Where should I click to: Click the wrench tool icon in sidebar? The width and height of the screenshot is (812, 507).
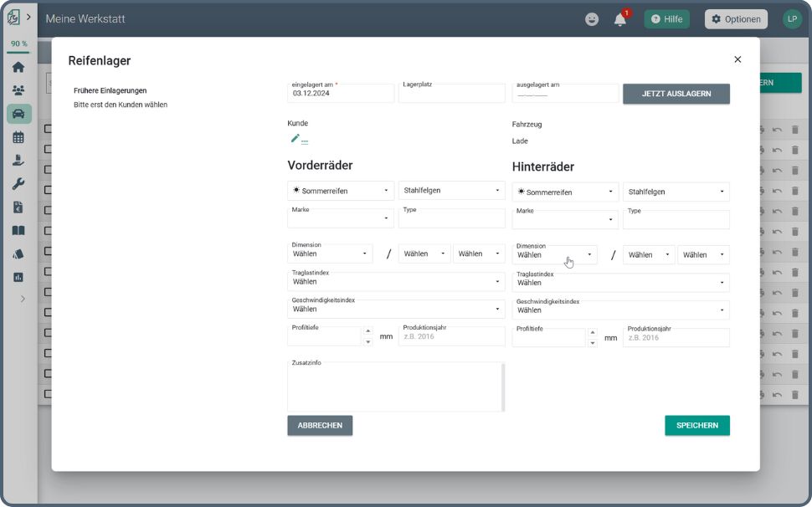[18, 184]
